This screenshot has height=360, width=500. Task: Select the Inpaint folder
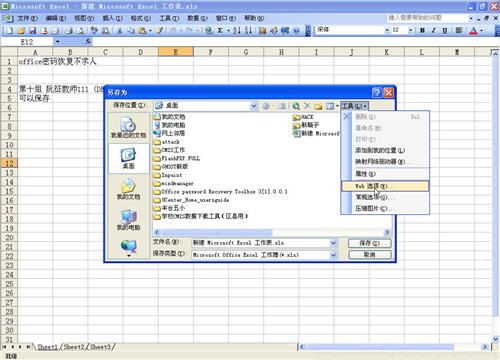pyautogui.click(x=168, y=175)
